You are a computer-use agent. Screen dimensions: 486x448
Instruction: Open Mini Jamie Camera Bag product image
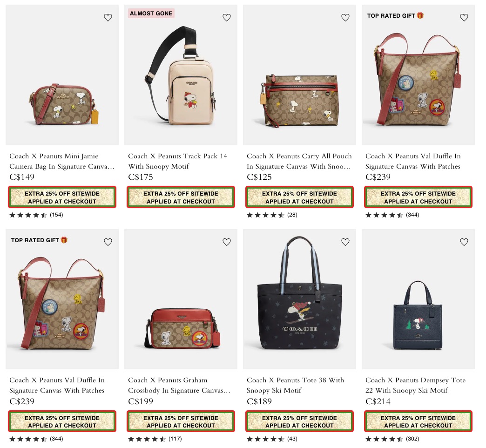click(x=62, y=75)
